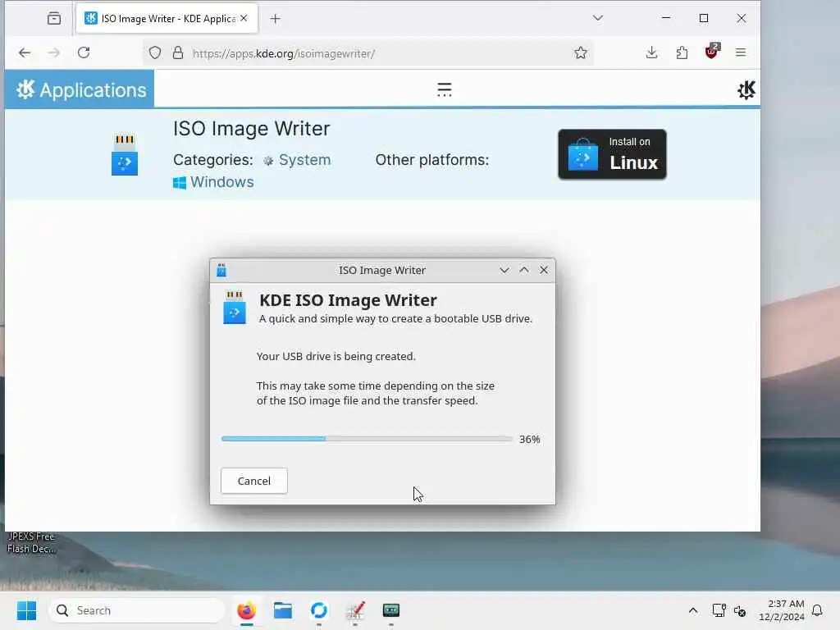
Task: Open the Firefox View tab overview icon
Action: pyautogui.click(x=54, y=18)
